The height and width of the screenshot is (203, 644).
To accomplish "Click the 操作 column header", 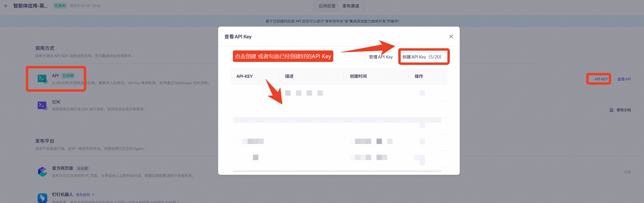I will click(419, 76).
